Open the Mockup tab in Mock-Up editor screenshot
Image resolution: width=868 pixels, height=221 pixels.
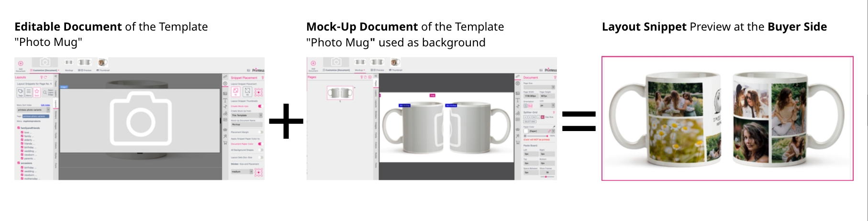pyautogui.click(x=359, y=70)
